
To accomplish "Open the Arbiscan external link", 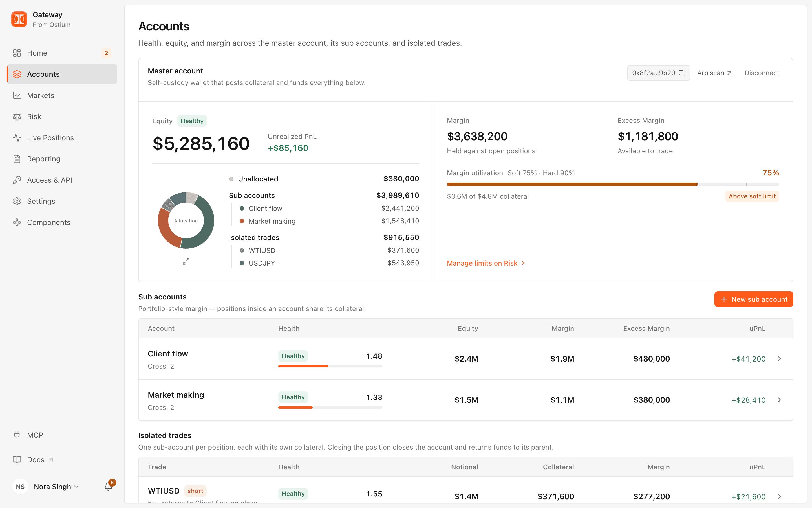I will pyautogui.click(x=714, y=73).
